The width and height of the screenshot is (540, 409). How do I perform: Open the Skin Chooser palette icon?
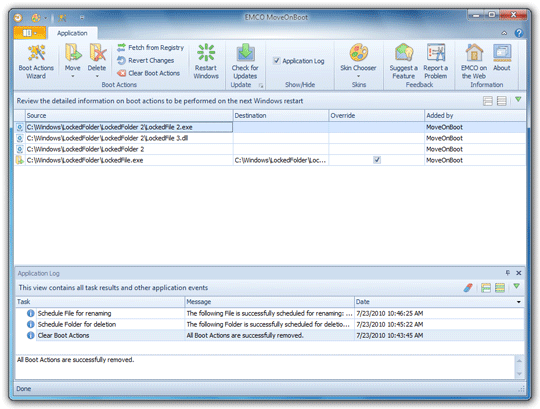359,52
